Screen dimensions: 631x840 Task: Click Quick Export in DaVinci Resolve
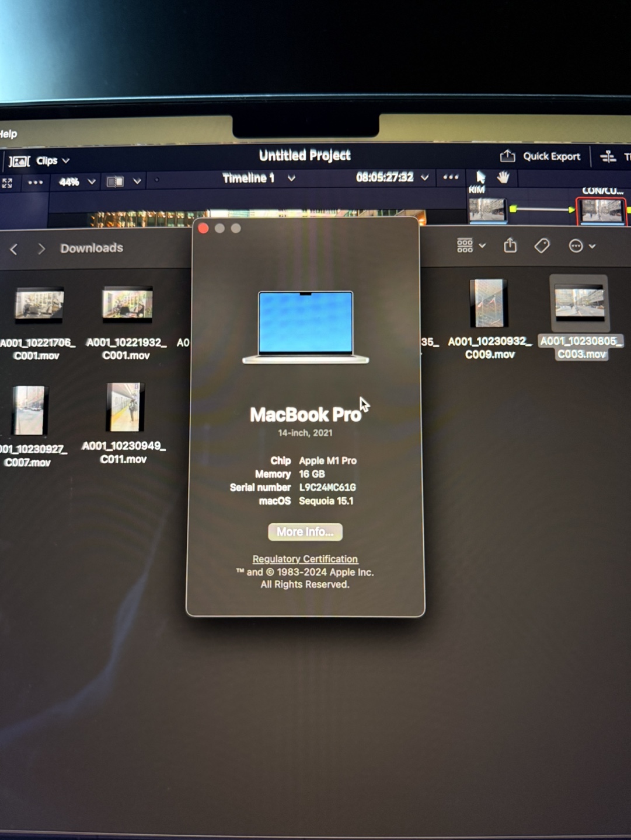tap(540, 156)
